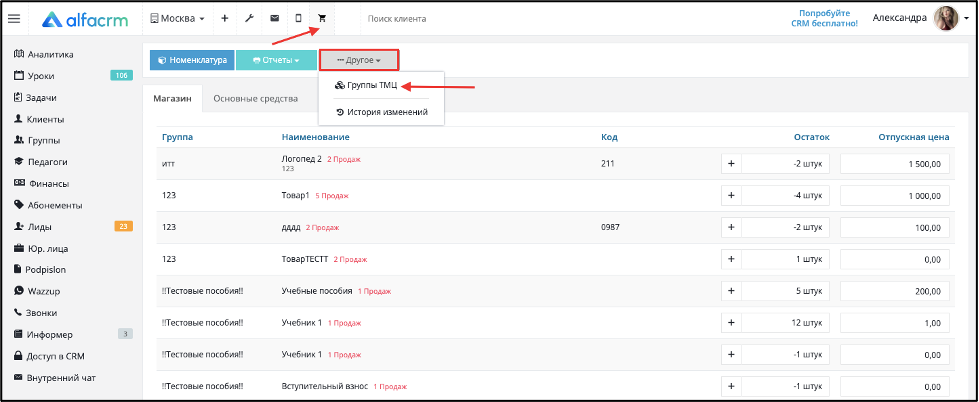
Task: Sort by the Группа column header
Action: point(177,137)
